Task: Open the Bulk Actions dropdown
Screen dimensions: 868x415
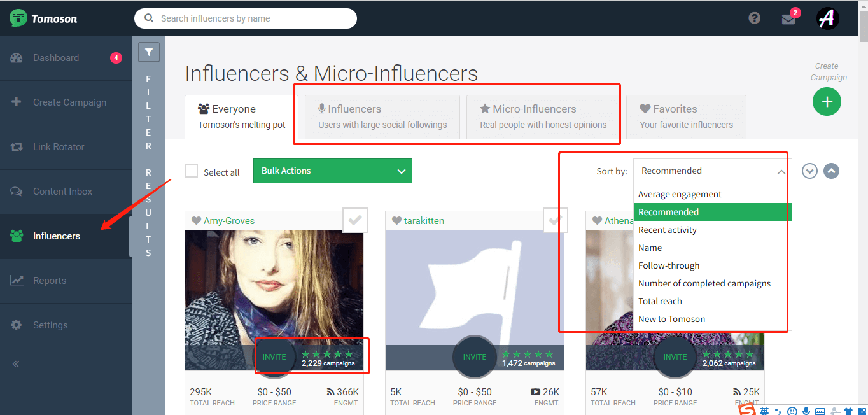Action: 333,171
